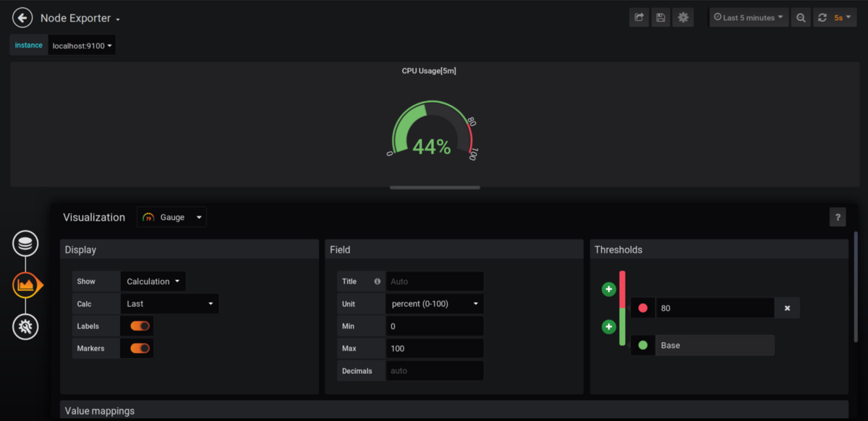This screenshot has height=421, width=868.
Task: Share the dashboard via share icon
Action: [x=639, y=18]
